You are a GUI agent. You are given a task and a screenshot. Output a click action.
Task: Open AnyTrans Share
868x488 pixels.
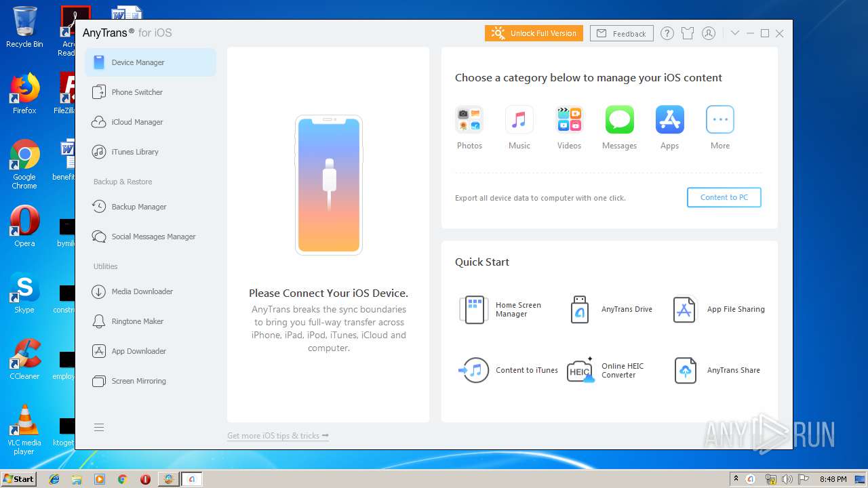pos(717,371)
